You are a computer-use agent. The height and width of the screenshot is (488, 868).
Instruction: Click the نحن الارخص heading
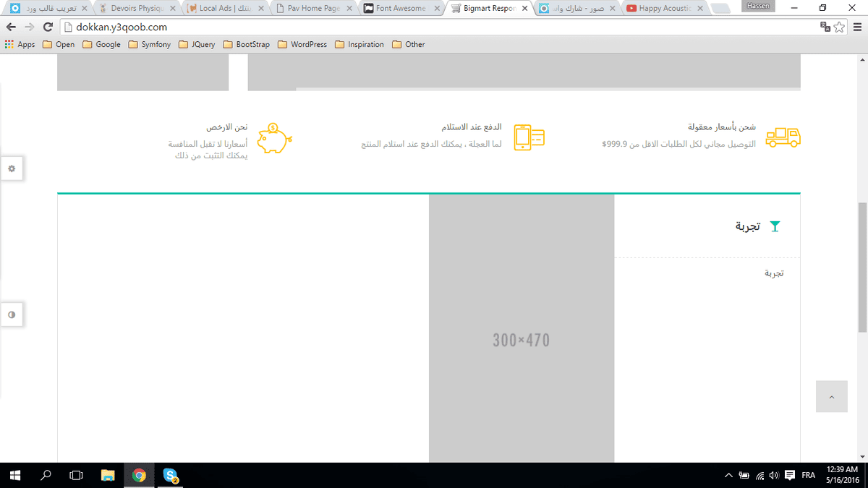[227, 127]
